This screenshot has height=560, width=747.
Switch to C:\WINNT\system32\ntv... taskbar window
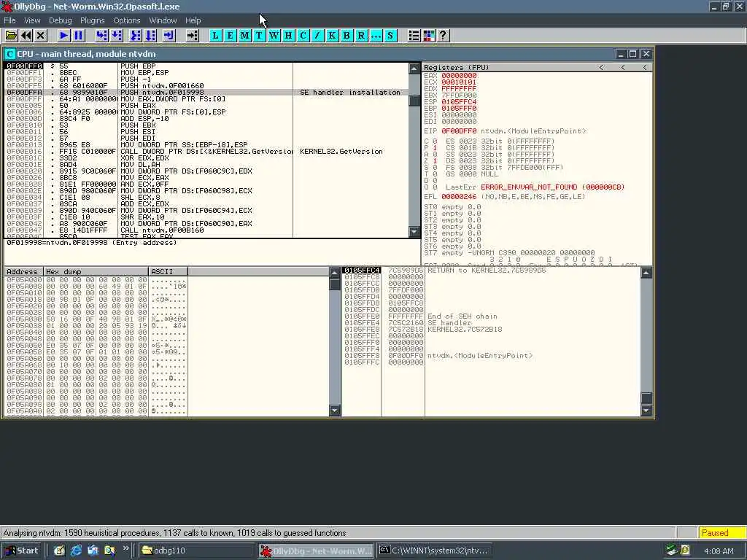[434, 551]
